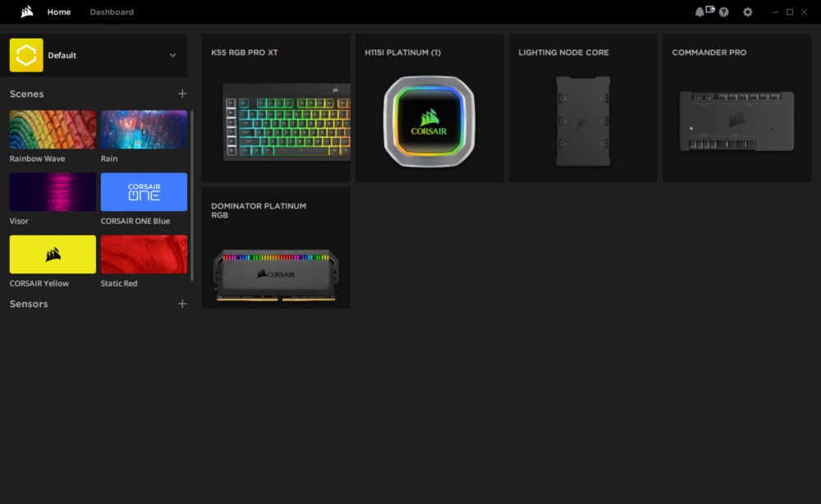Viewport: 821px width, 504px height.
Task: Click the CORSAIR ONE Blue label
Action: pyautogui.click(x=135, y=221)
